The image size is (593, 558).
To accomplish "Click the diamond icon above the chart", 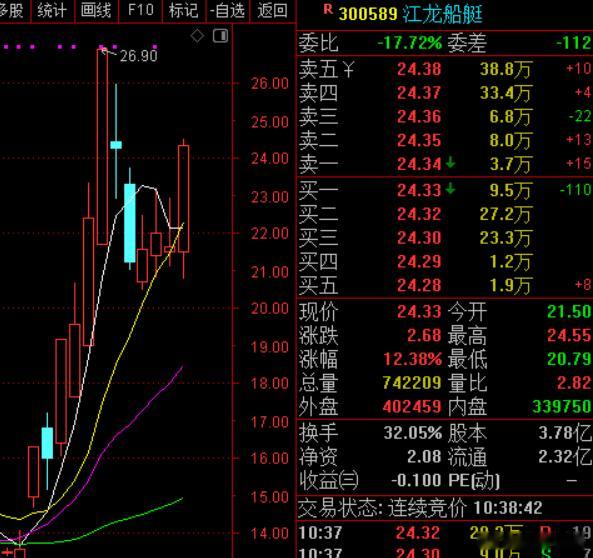I will (197, 36).
